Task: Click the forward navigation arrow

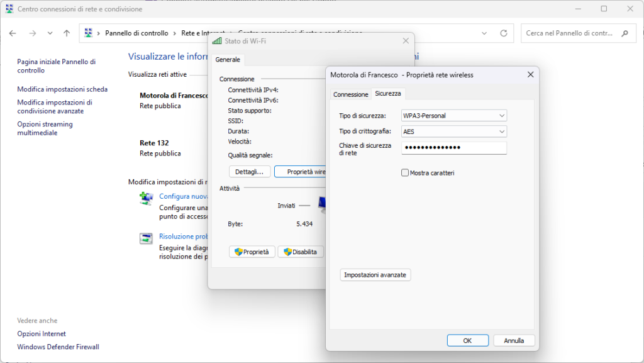Action: click(x=33, y=33)
